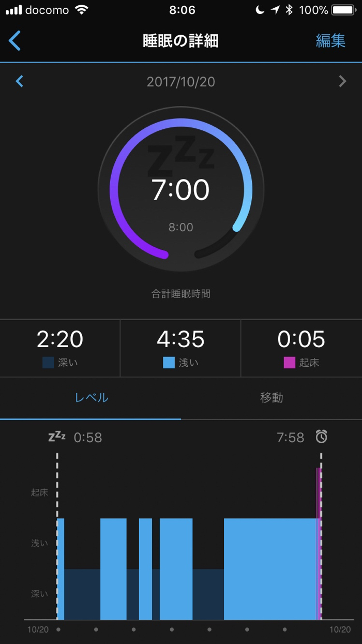Go to next day with right chevron

click(342, 81)
